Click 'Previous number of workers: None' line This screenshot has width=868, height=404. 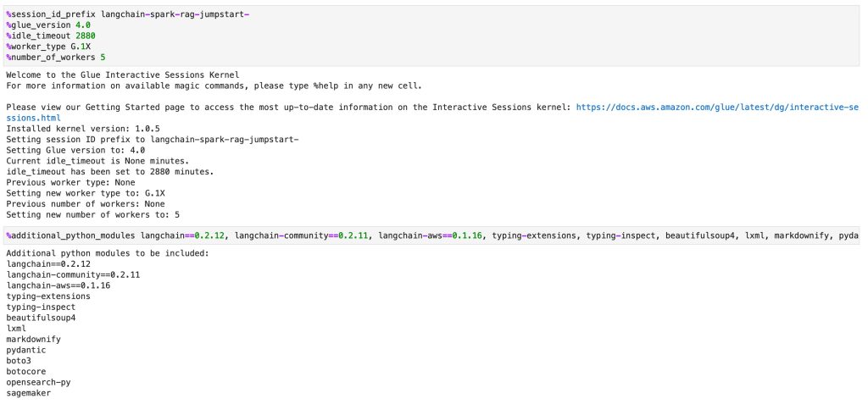[x=86, y=204]
